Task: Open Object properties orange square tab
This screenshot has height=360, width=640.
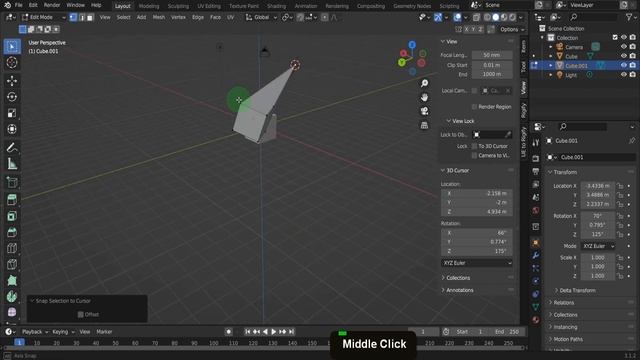Action: point(536,243)
